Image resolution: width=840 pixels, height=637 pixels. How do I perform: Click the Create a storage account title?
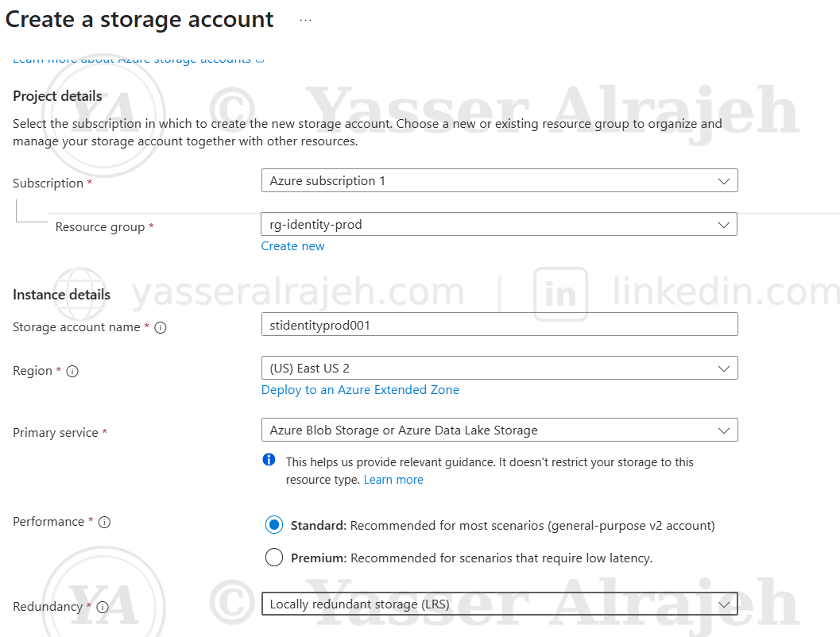click(139, 20)
